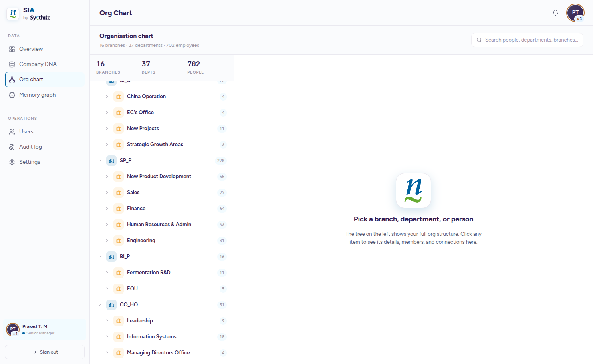The height and width of the screenshot is (364, 593).
Task: Click the 37 Depts stat
Action: (x=148, y=67)
